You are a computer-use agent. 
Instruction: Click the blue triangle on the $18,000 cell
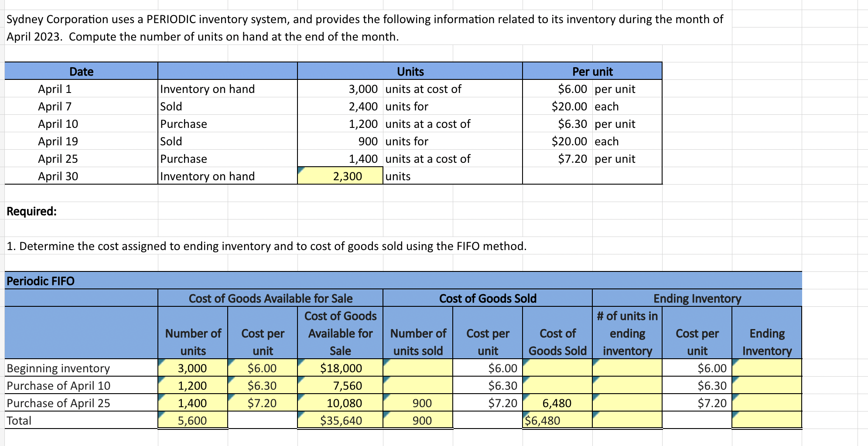[301, 362]
